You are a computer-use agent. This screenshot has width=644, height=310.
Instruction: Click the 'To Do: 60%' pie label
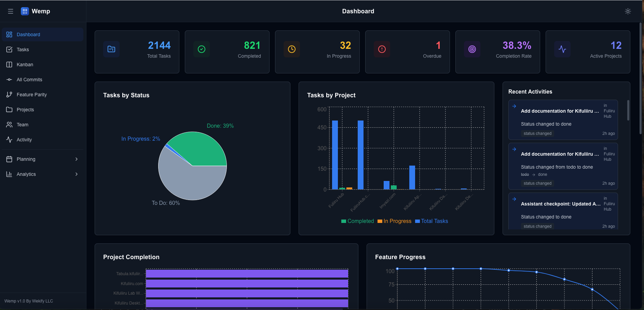[x=166, y=203]
